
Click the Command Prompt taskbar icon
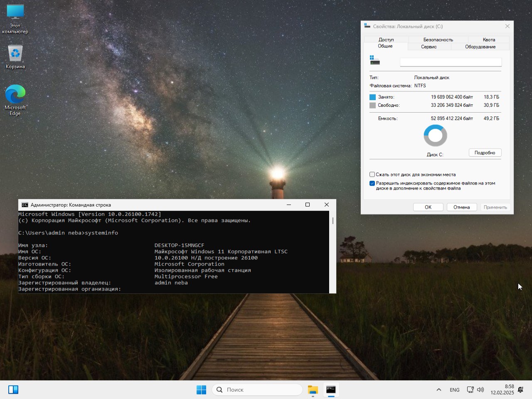click(x=331, y=389)
